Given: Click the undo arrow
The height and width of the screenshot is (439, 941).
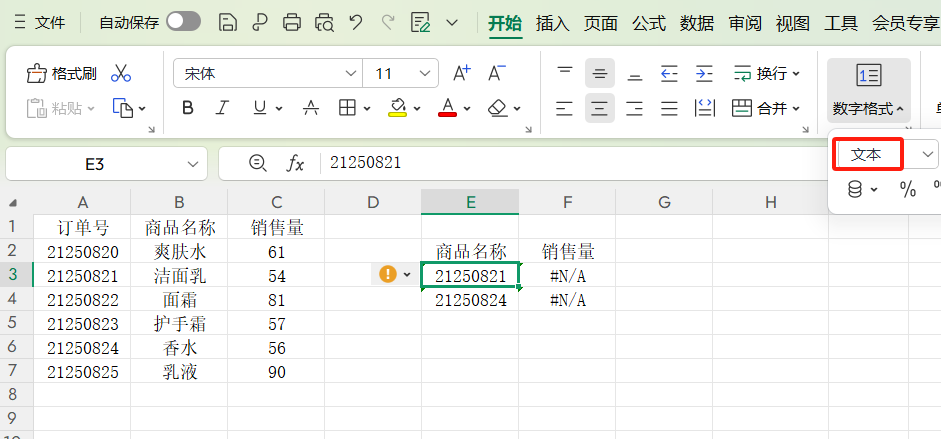Looking at the screenshot, I should coord(356,23).
